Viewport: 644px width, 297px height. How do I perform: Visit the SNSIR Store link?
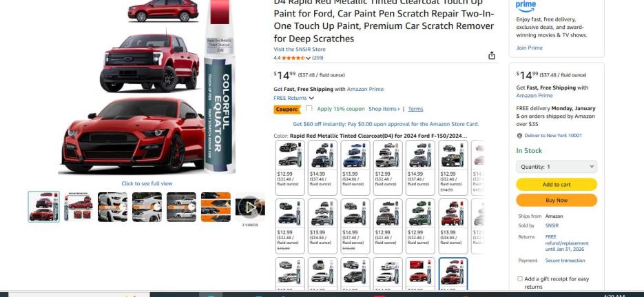pyautogui.click(x=300, y=50)
